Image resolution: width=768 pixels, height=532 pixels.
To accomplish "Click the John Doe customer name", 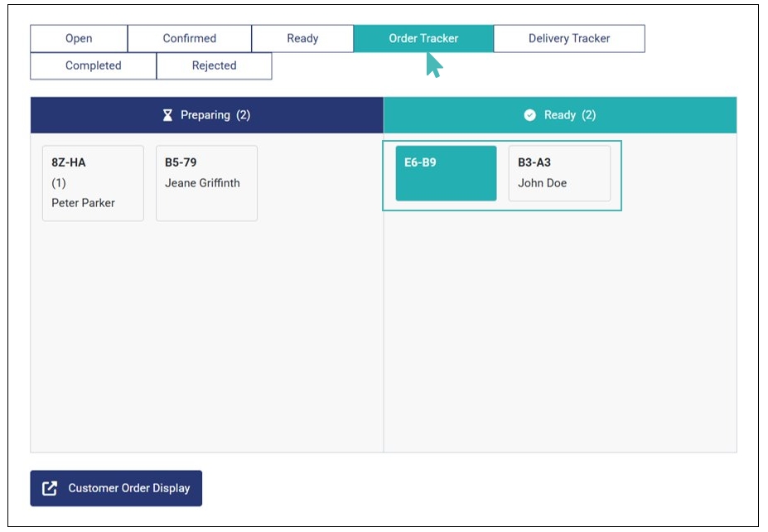I will pyautogui.click(x=542, y=183).
